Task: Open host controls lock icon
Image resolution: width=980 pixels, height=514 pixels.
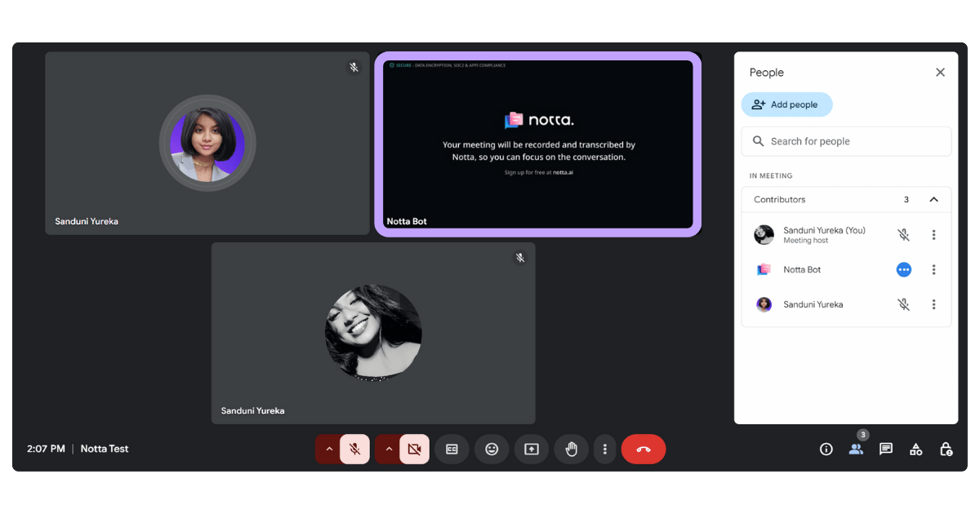Action: (946, 449)
